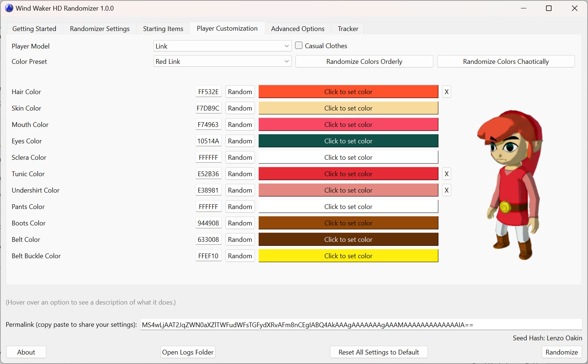Open the Advanced Options tab
The width and height of the screenshot is (588, 364).
[x=298, y=29]
